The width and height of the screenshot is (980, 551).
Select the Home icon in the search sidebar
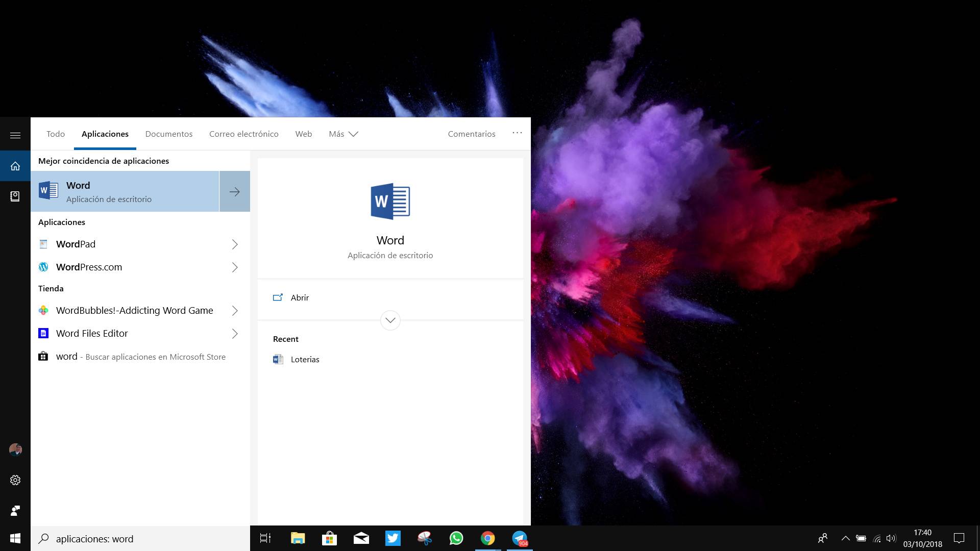pos(15,165)
